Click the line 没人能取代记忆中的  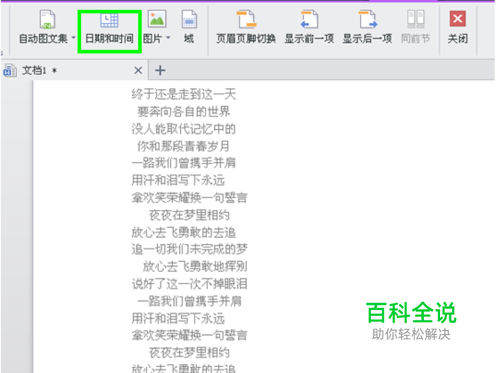[x=184, y=129]
